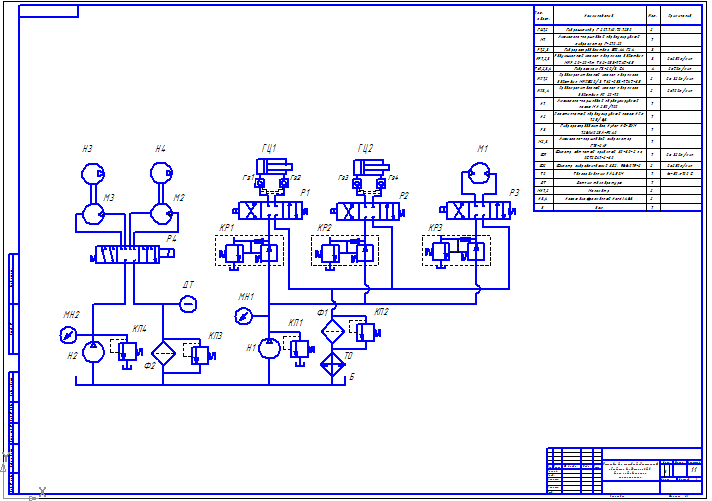
Task: Click the temperature sensor symbol ДТ
Action: (188, 303)
